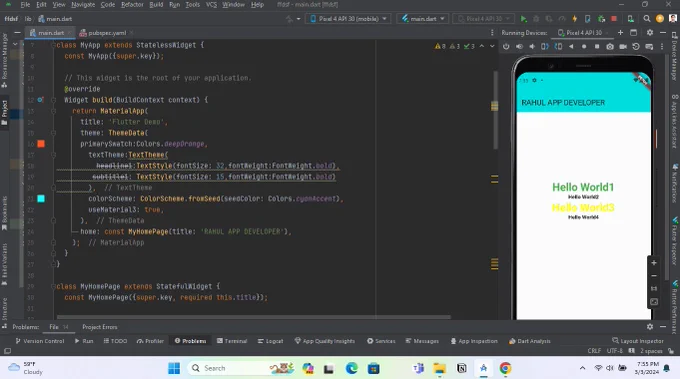Click the power button on emulator toolbar
Image resolution: width=680 pixels, height=379 pixels.
pyautogui.click(x=506, y=46)
